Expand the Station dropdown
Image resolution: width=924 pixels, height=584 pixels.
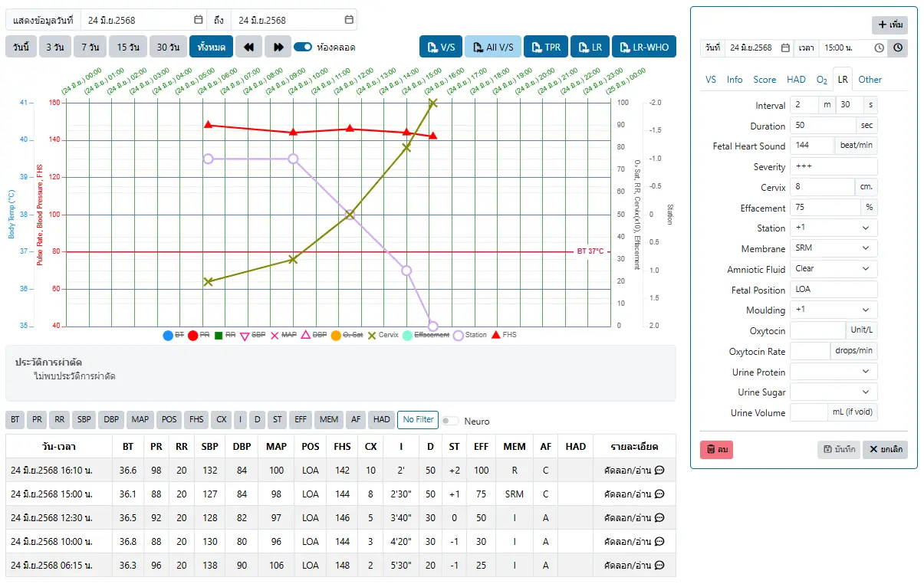point(834,228)
